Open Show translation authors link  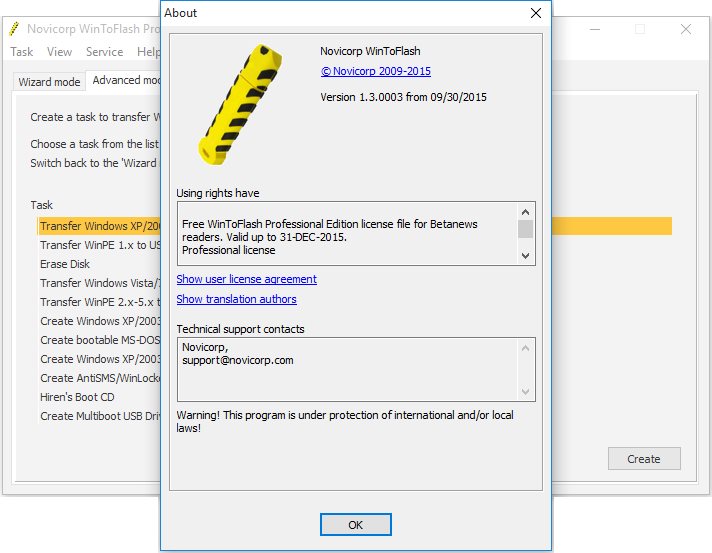(236, 299)
